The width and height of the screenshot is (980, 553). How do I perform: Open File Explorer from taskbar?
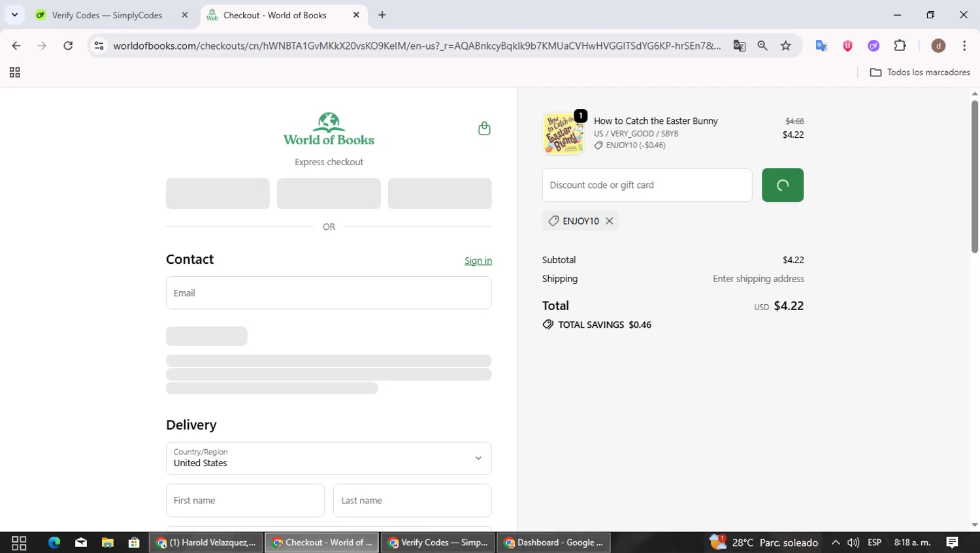(108, 543)
